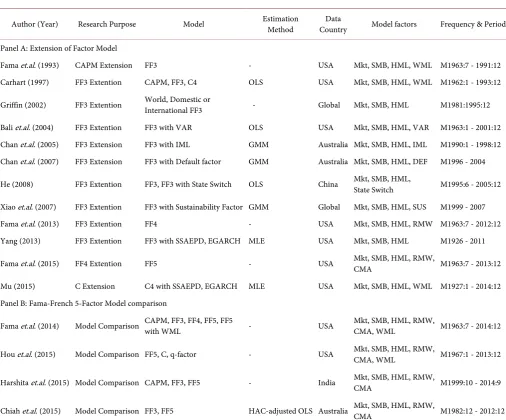Click the 'Harshita et.al. (2015)' author cell
This screenshot has width=506, height=420.
35,383
